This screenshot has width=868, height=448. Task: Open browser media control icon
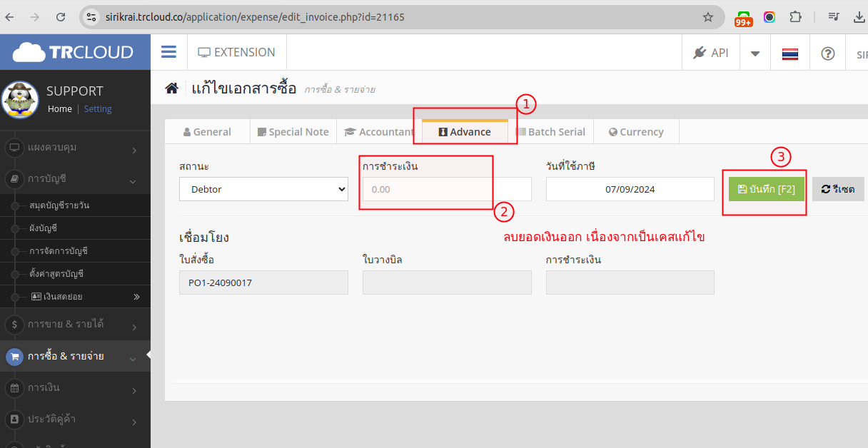833,16
